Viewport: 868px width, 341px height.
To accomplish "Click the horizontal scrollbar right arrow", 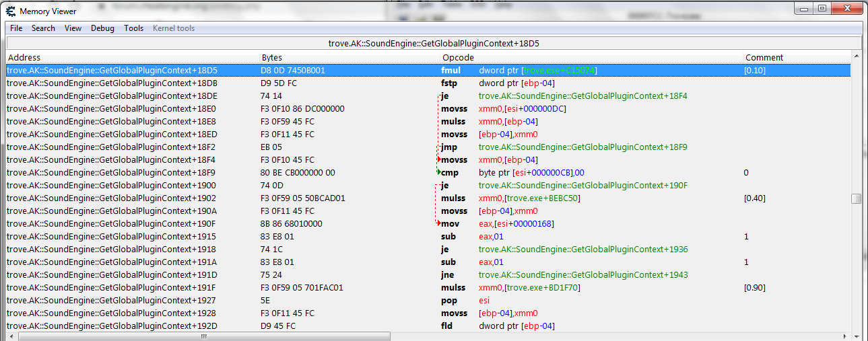I will 845,336.
